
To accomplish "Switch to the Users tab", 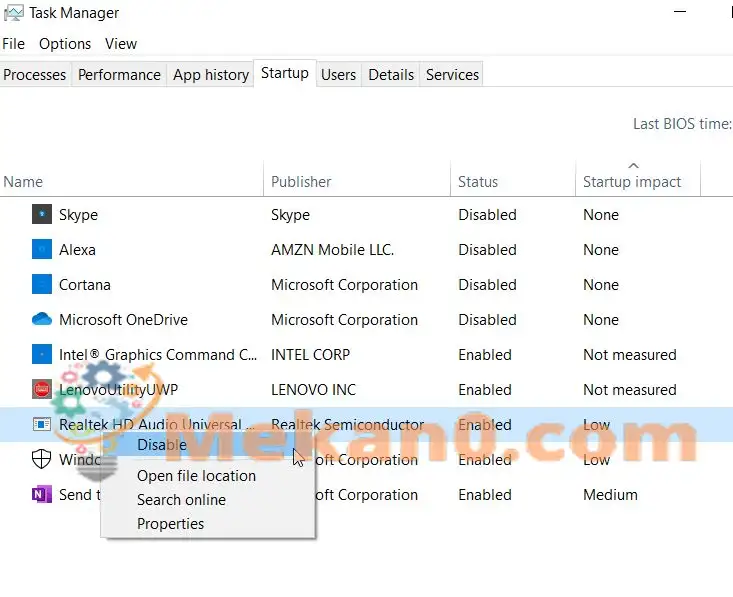I will [338, 74].
